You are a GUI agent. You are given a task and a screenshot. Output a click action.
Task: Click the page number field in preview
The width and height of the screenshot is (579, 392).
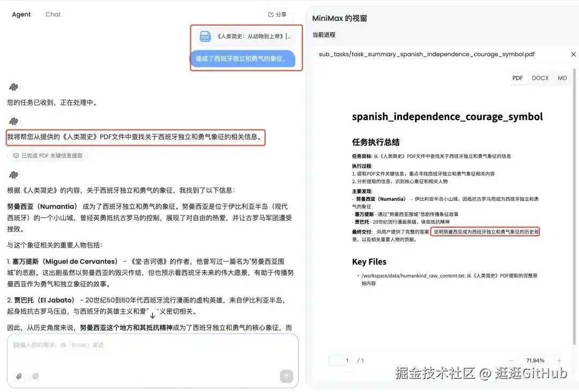click(x=341, y=360)
